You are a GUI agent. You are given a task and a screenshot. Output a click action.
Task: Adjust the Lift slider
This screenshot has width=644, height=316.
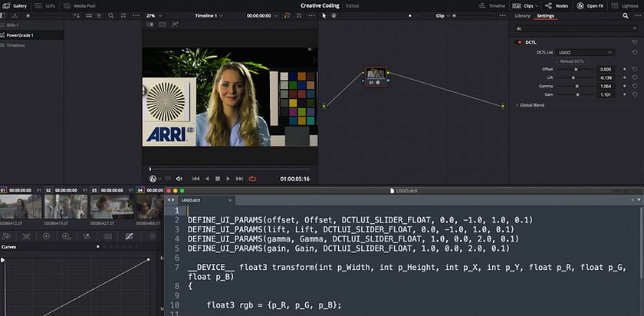tap(573, 77)
